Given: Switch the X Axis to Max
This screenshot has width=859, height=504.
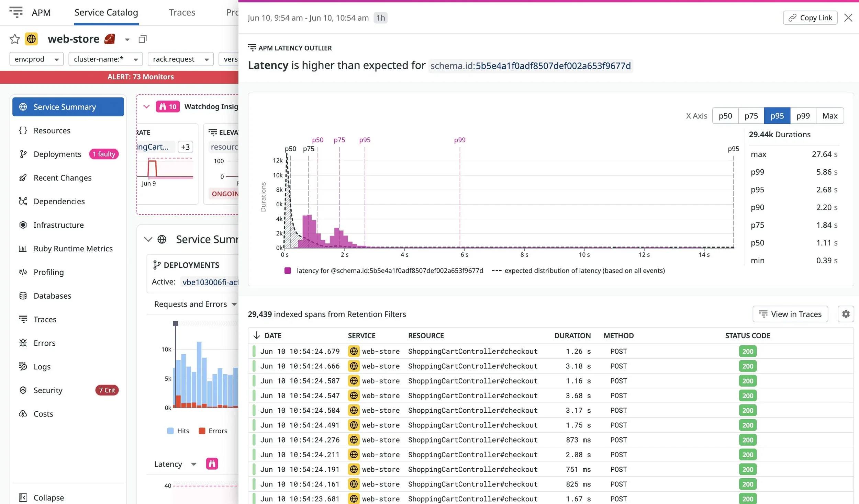Looking at the screenshot, I should (x=829, y=115).
